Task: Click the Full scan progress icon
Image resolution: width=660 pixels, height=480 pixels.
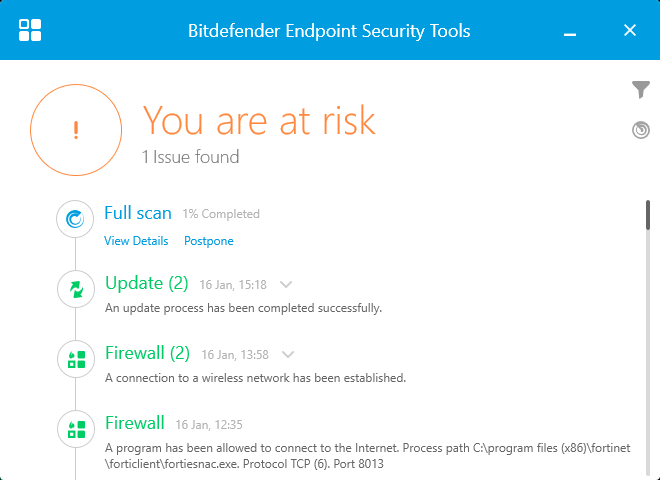Action: tap(76, 219)
